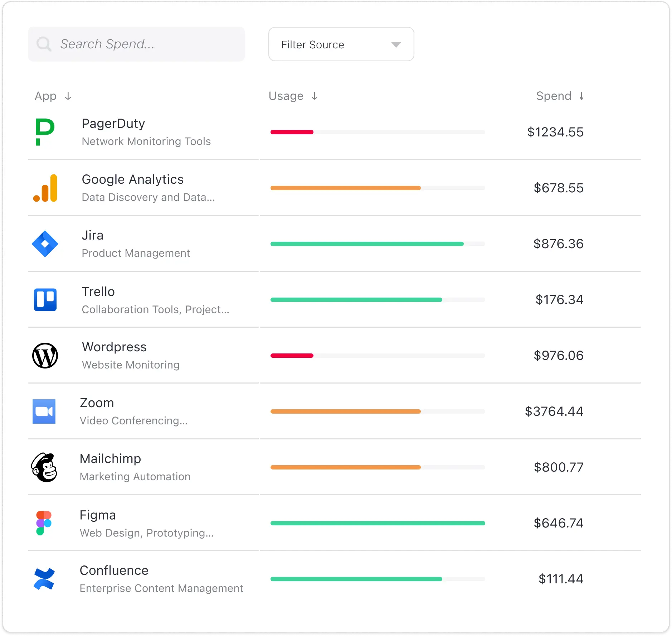Viewport: 672px width, 636px height.
Task: Click the $800.77 spend value
Action: click(559, 467)
